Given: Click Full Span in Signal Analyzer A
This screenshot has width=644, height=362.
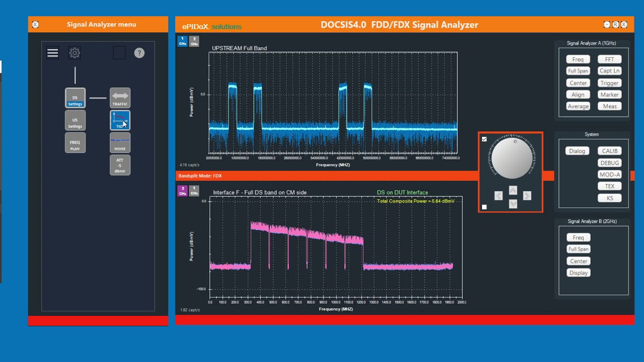Looking at the screenshot, I should pos(578,71).
